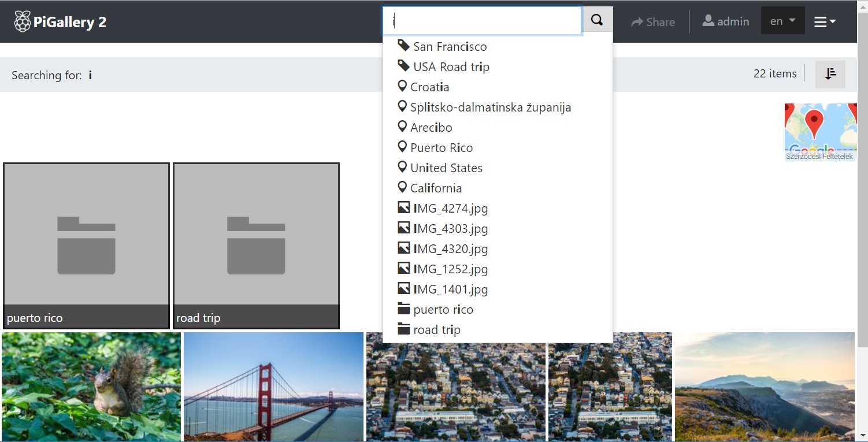868x442 pixels.
Task: Click the Share arrow icon
Action: point(637,22)
